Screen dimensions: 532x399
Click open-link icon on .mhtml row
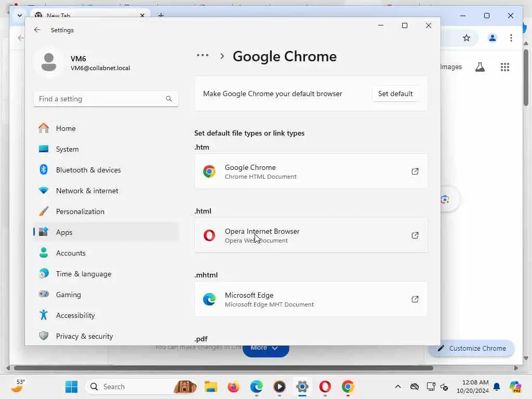pos(415,299)
